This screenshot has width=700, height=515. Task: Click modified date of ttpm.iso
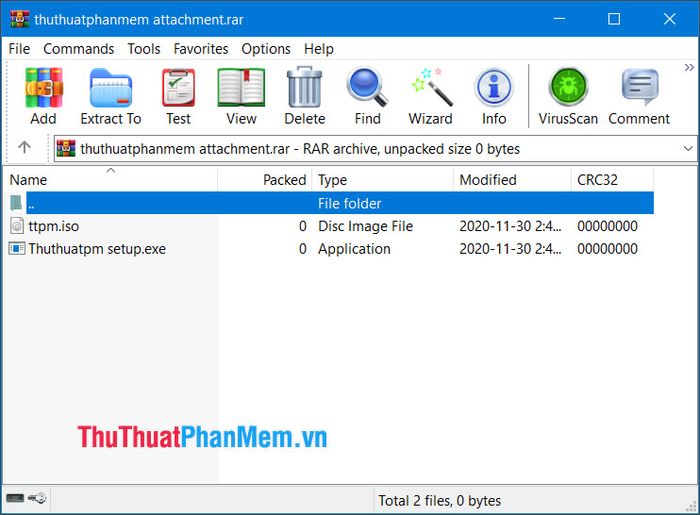pyautogui.click(x=510, y=226)
